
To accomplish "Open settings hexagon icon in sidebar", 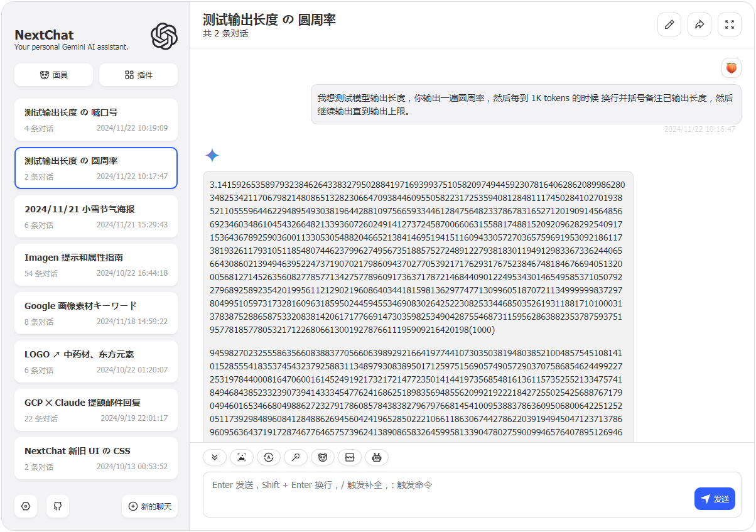I will click(26, 506).
